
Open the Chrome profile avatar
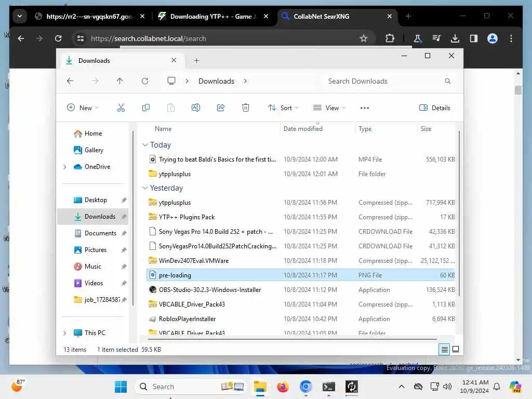[493, 38]
